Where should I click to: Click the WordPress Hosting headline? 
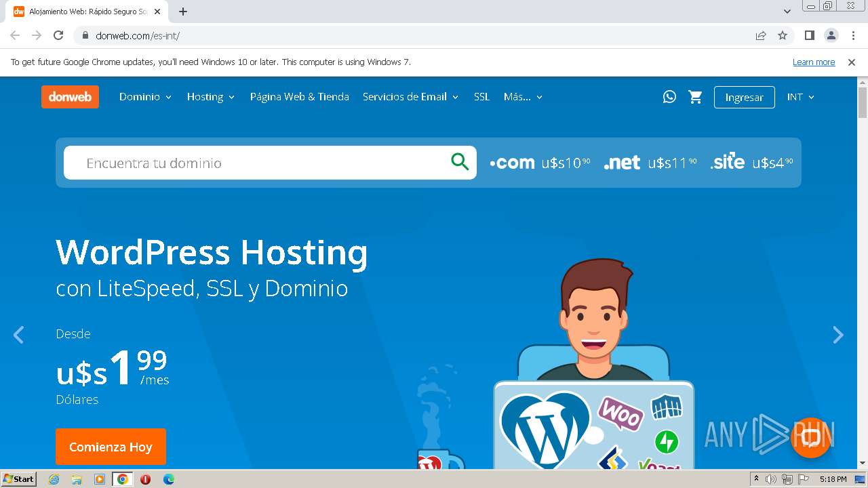(212, 252)
